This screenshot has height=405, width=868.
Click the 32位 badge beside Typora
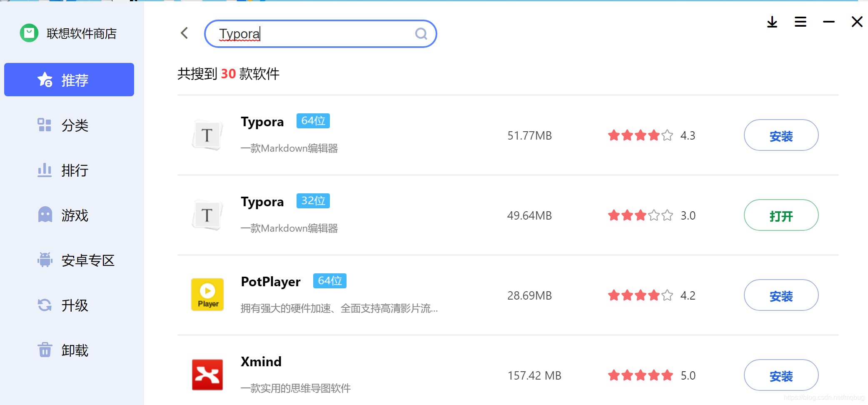click(x=313, y=201)
